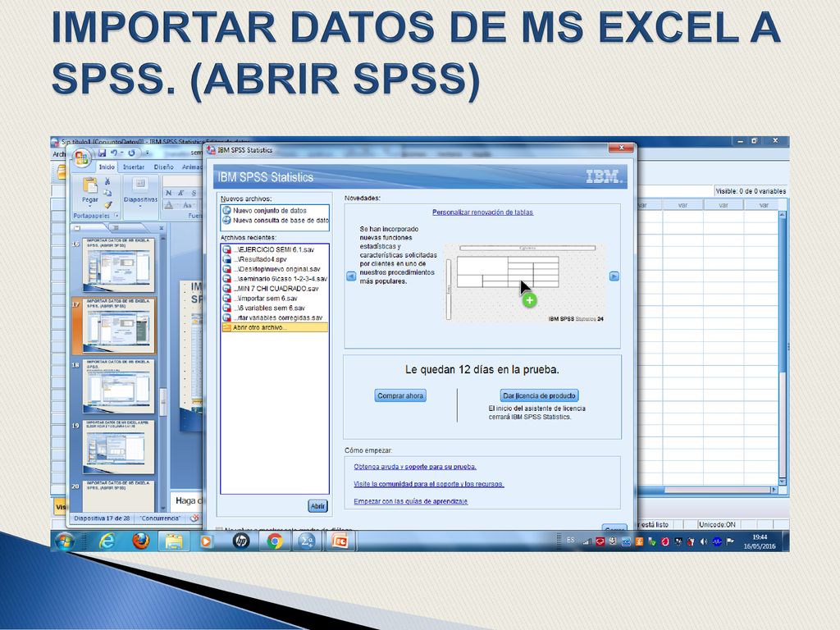Switch to PowerPoint taskbar icon
This screenshot has width=840, height=630.
(x=340, y=541)
